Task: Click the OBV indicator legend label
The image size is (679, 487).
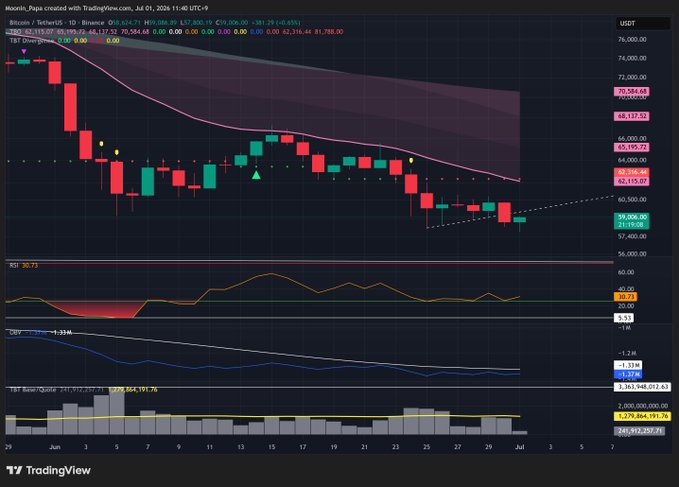Action: pyautogui.click(x=15, y=332)
